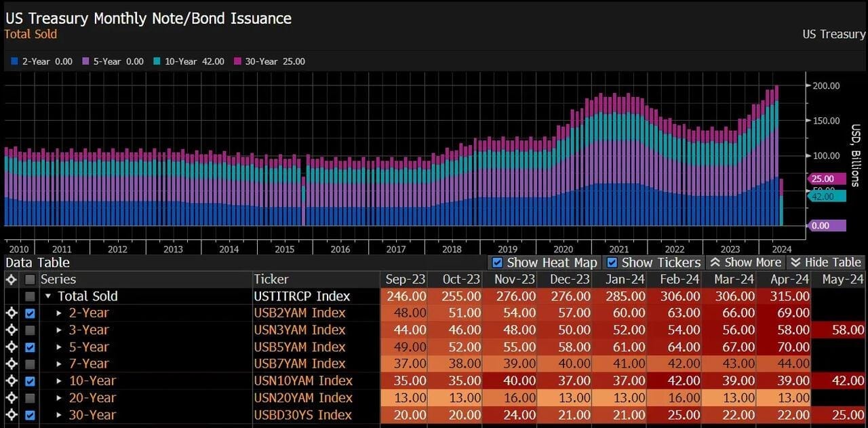This screenshot has width=868, height=428.
Task: Click the settings icon beside the 30-Year row
Action: 11,414
